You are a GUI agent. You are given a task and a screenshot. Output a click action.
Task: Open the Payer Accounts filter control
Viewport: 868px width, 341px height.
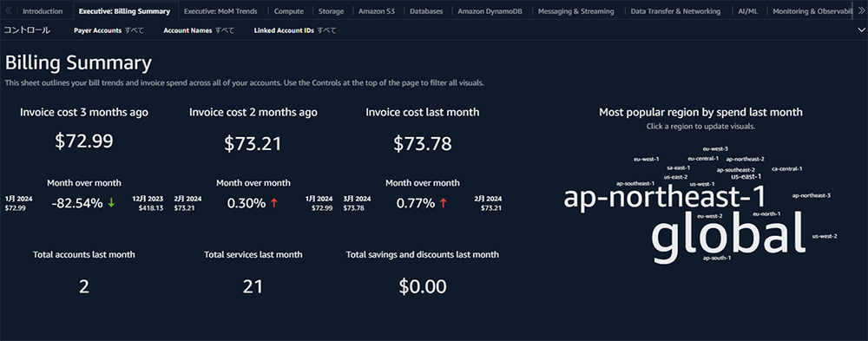coord(108,30)
